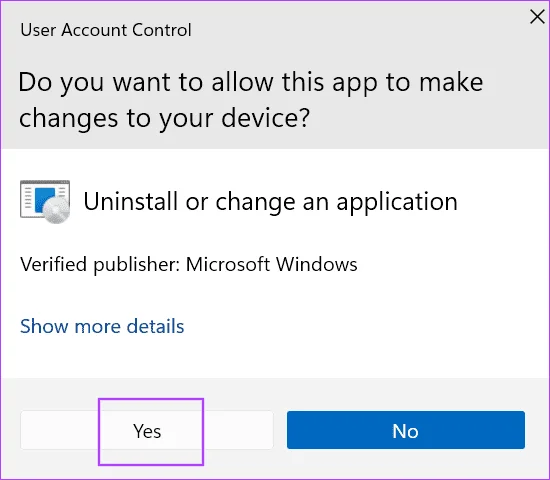Click the 'changes to your device?' text line
The height and width of the screenshot is (480, 550).
(164, 118)
